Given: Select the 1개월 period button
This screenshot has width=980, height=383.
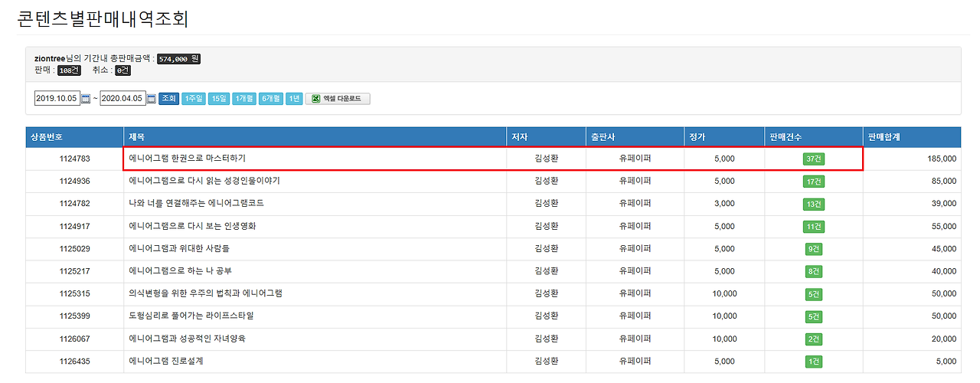Looking at the screenshot, I should click(x=244, y=99).
